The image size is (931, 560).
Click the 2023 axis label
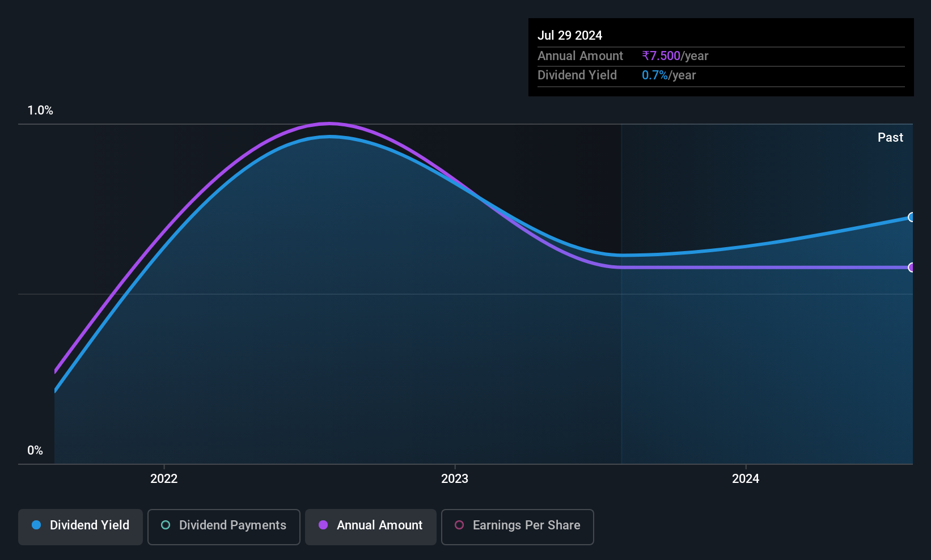pos(455,478)
